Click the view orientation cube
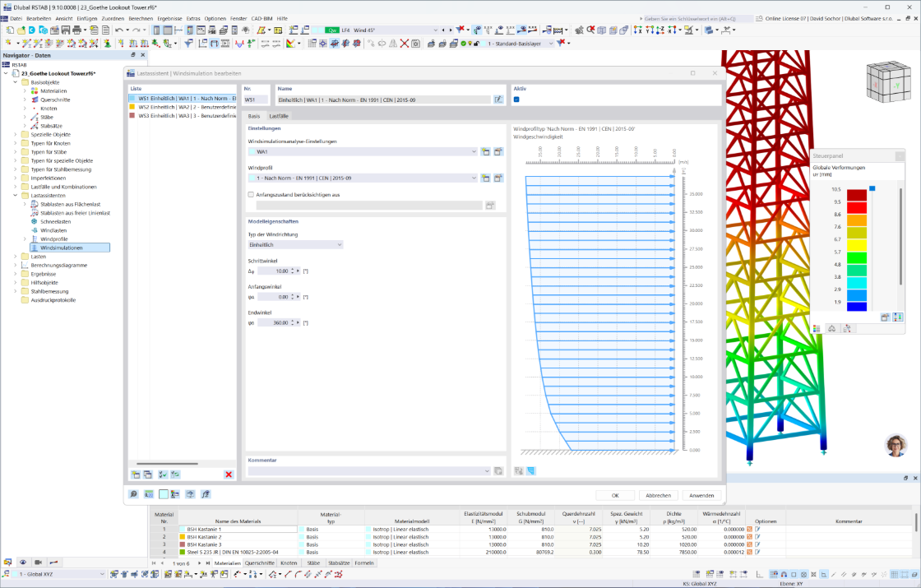The height and width of the screenshot is (588, 921). click(x=888, y=81)
